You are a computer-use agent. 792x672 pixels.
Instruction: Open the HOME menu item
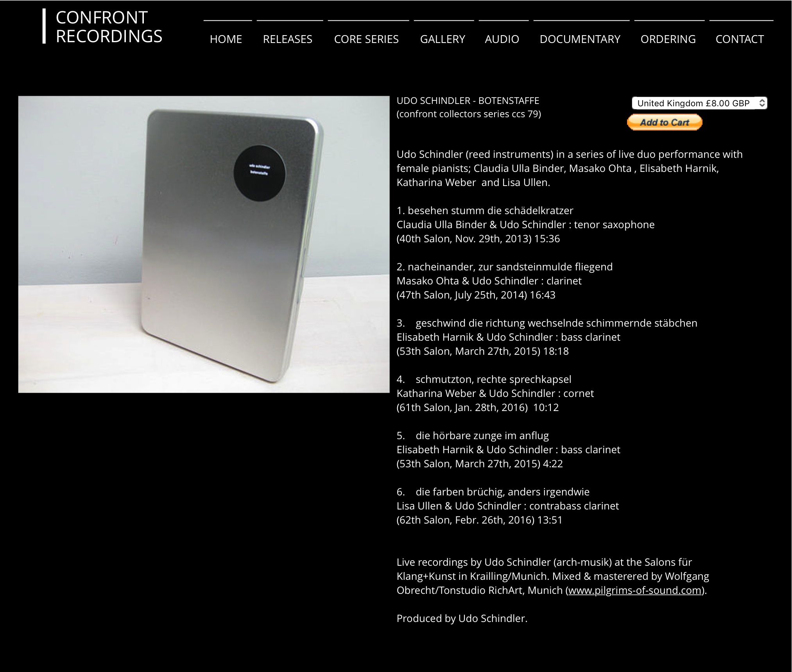coord(226,39)
